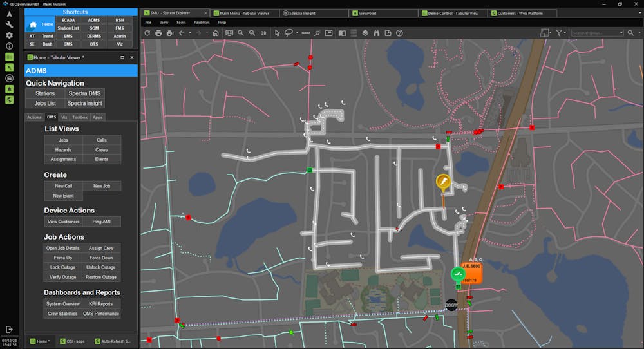Click the Ping AMI button
This screenshot has height=349, width=644.
pyautogui.click(x=102, y=222)
